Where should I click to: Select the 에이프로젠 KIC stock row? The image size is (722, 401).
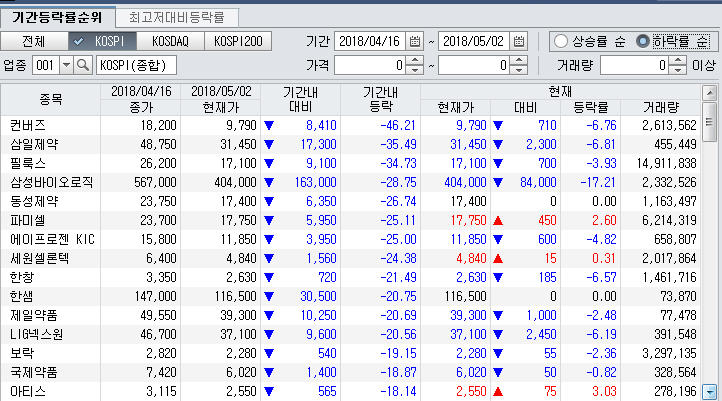350,239
